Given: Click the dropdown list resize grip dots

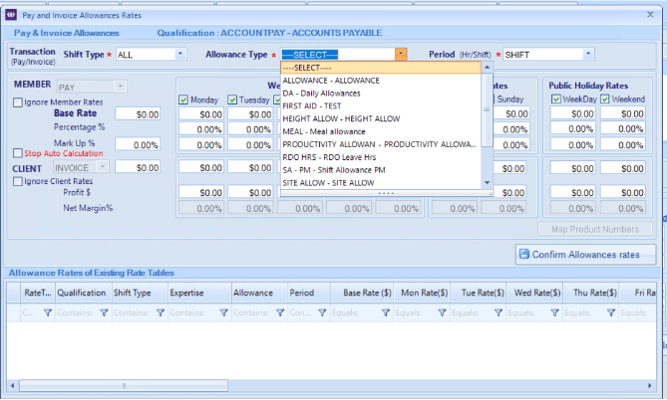Looking at the screenshot, I should (386, 193).
